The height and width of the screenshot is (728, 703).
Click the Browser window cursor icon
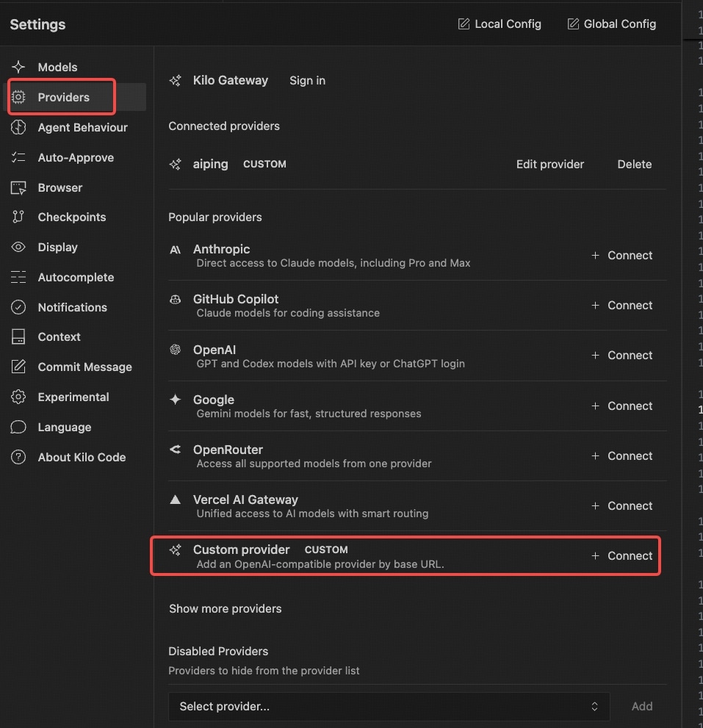(18, 187)
